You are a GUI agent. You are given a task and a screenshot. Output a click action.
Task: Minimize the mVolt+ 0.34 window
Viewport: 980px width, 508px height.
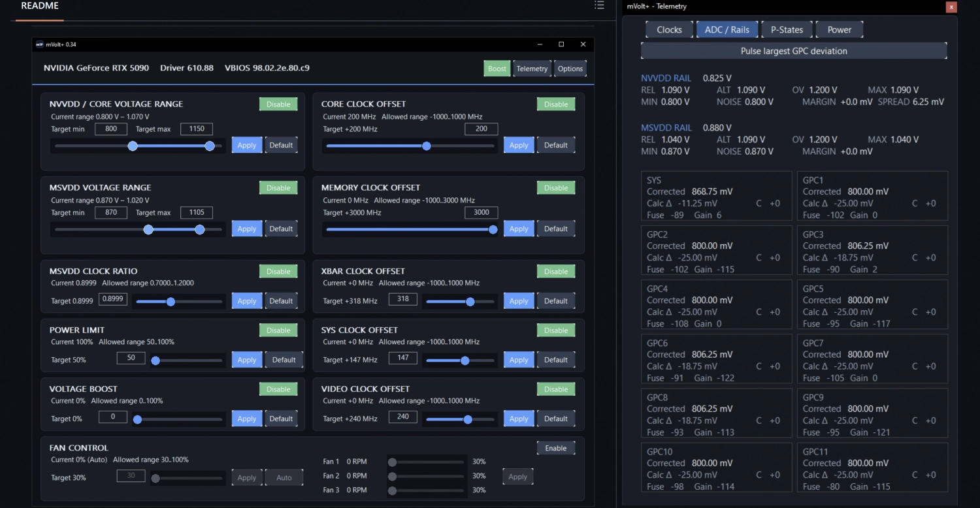(540, 44)
